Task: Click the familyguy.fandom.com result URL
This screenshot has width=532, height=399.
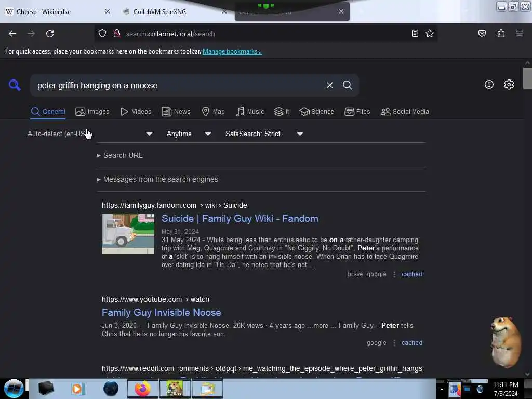Action: 175,205
